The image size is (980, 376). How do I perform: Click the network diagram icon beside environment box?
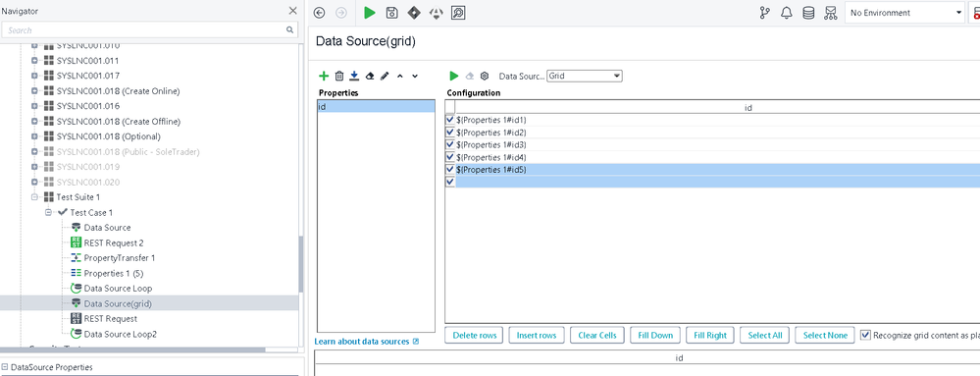click(x=831, y=13)
